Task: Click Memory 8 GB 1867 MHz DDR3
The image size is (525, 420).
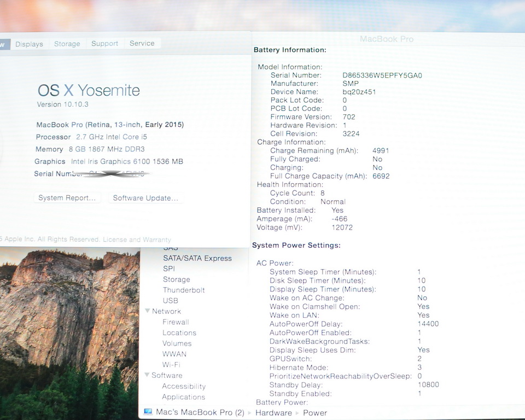Action: coord(90,149)
